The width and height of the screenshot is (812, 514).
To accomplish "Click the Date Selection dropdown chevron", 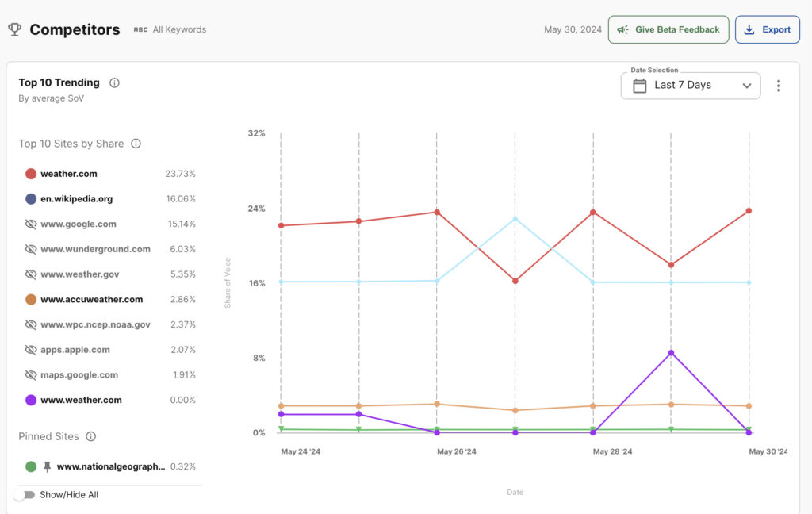I will coord(746,86).
